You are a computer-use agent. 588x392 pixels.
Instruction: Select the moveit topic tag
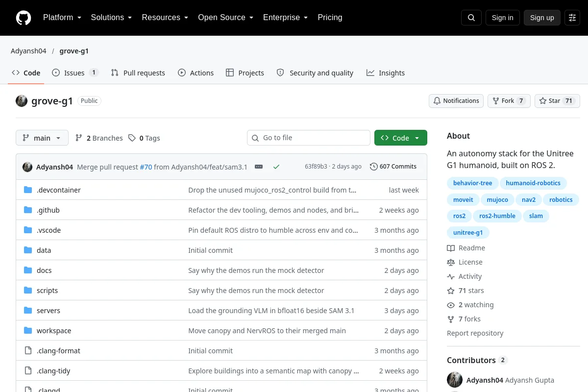[x=463, y=199]
